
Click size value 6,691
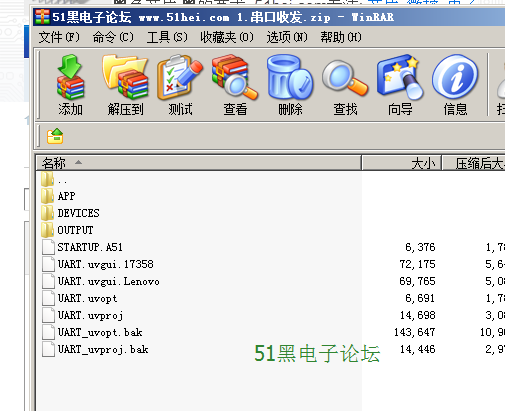[420, 298]
